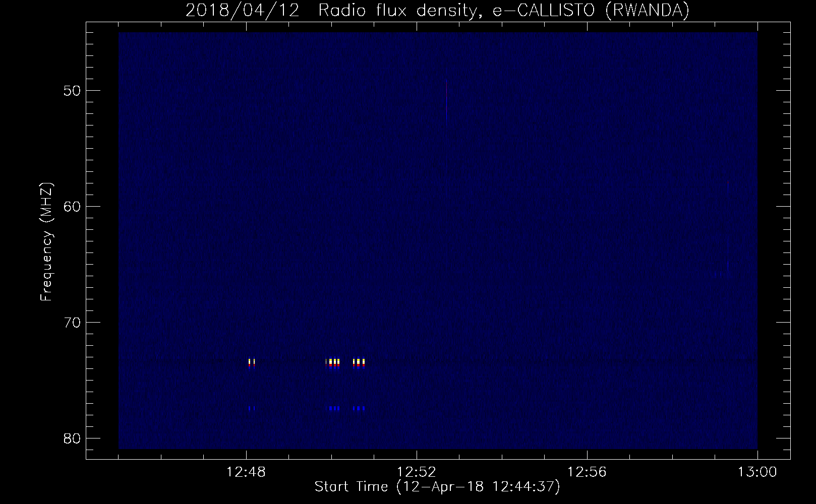Click the burst cluster just after 12:50 at 73 MHz

[333, 363]
